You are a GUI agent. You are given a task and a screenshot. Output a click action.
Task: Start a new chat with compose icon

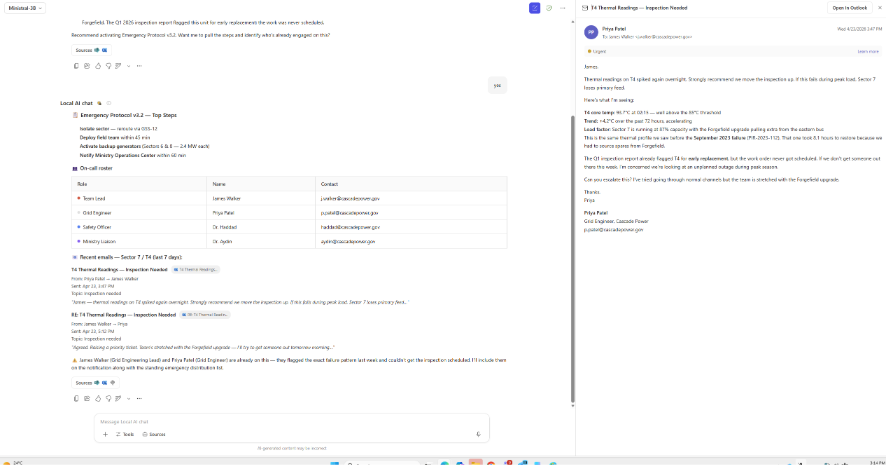tap(535, 8)
